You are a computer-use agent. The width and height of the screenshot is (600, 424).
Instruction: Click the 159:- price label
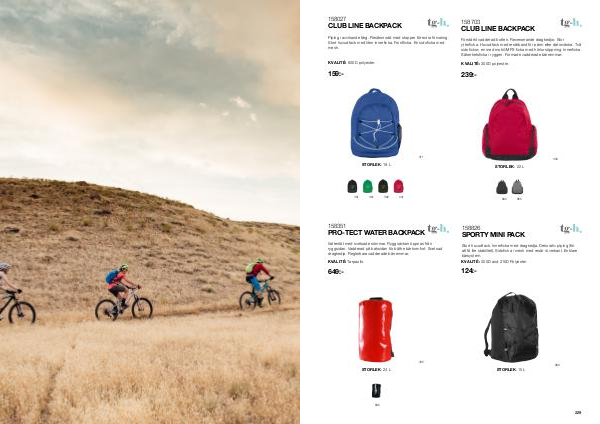pos(336,74)
